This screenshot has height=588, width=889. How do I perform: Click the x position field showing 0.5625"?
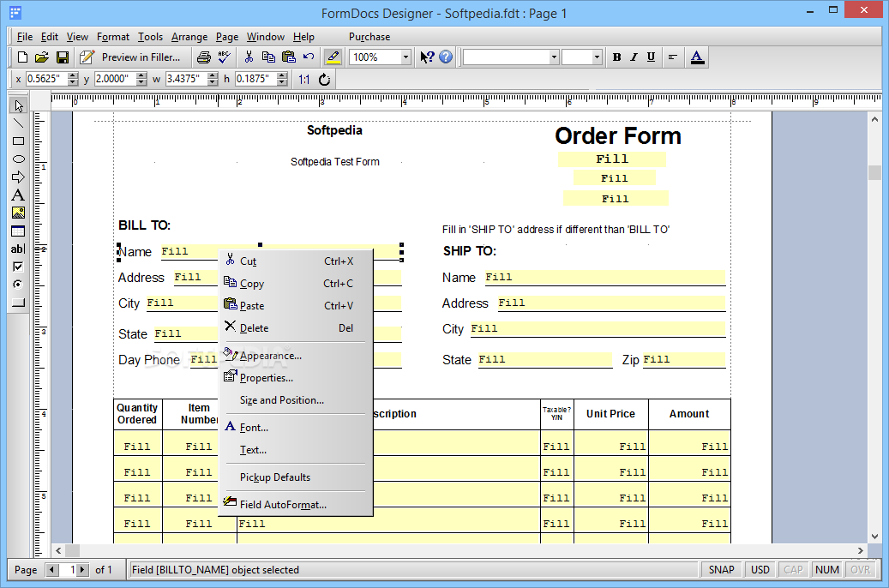click(46, 79)
